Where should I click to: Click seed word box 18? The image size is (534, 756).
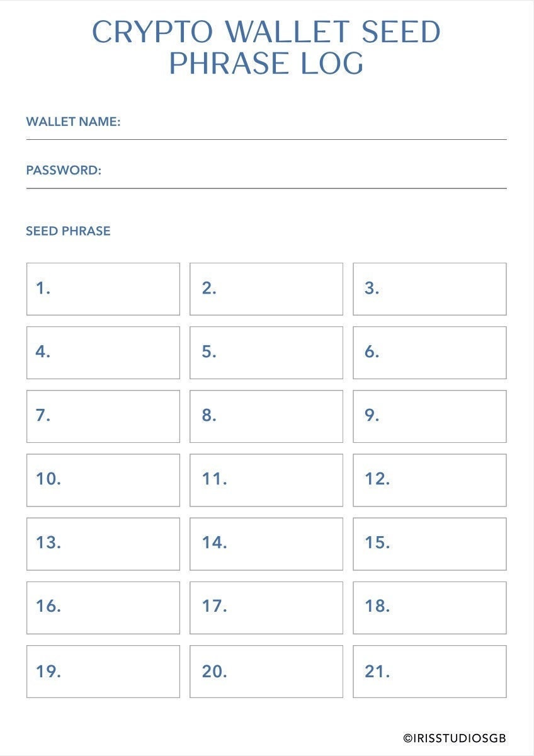pyautogui.click(x=429, y=608)
